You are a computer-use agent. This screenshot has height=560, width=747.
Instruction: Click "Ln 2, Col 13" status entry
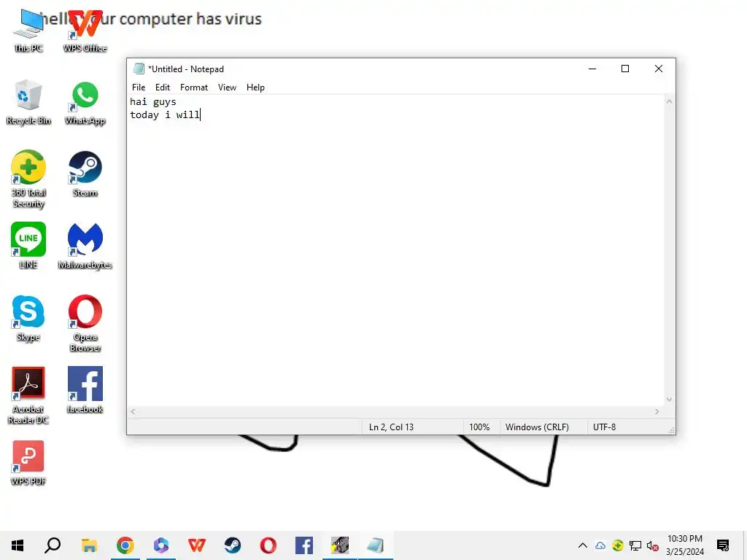pos(391,427)
